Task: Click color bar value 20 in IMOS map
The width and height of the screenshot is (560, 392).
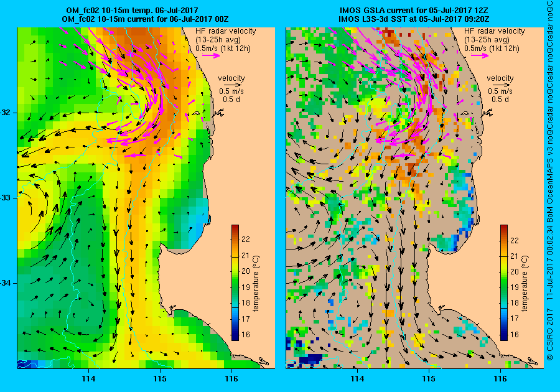Action: coord(515,272)
